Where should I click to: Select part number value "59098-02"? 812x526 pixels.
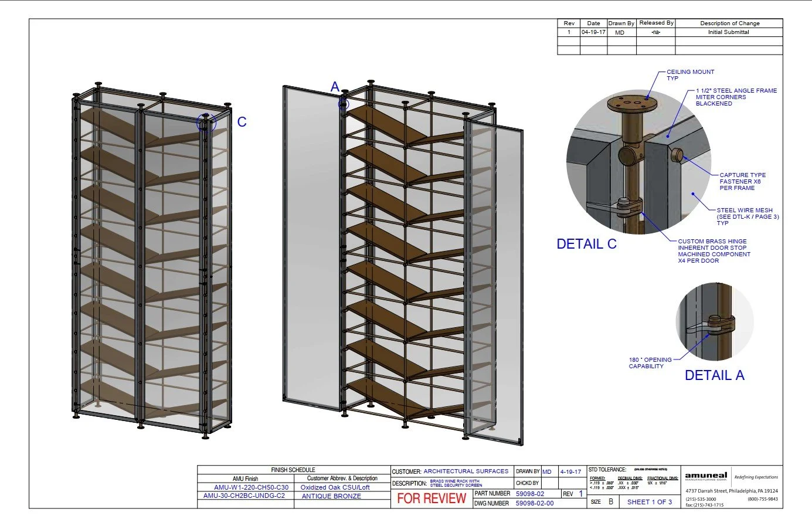[x=530, y=494]
